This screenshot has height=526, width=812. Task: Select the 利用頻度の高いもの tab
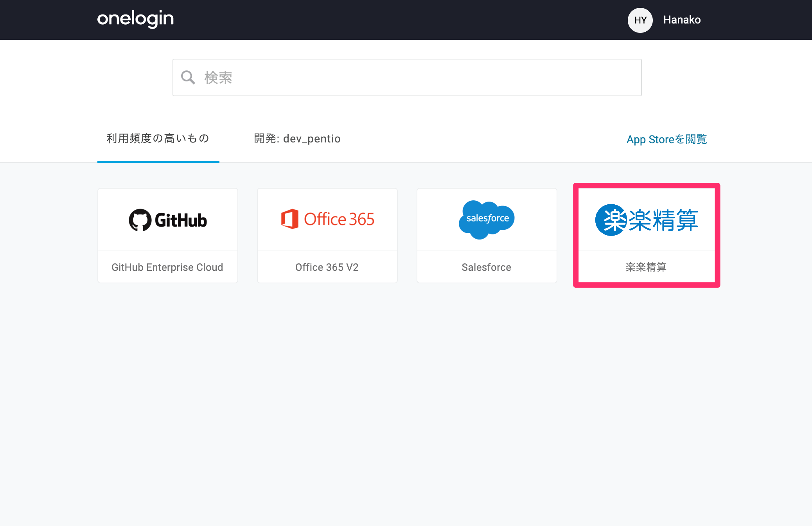click(x=158, y=139)
